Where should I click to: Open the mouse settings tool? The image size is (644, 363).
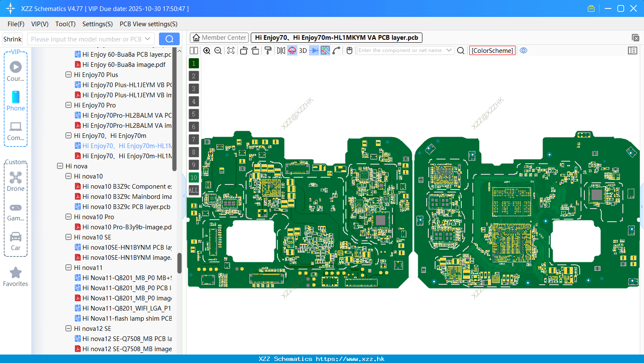click(349, 51)
